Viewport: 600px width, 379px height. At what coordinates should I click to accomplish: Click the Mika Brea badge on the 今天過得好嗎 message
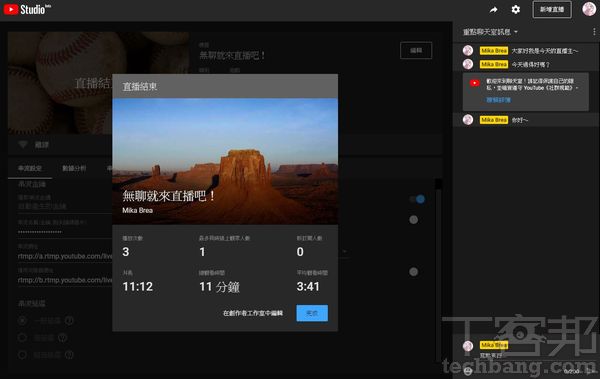point(494,64)
